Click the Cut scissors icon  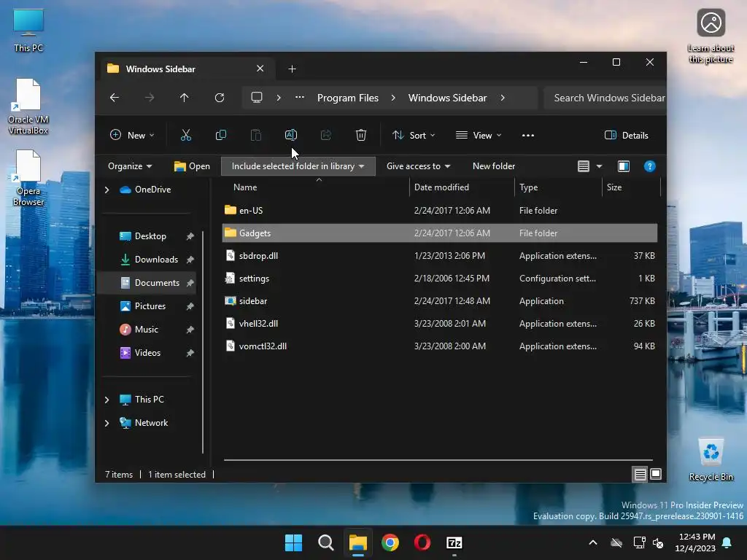[x=186, y=135]
